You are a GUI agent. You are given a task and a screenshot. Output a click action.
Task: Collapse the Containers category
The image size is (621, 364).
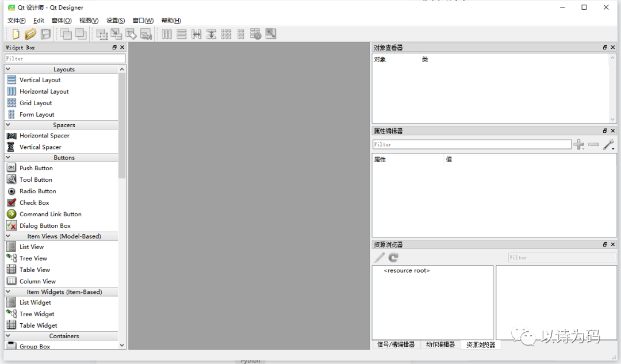[x=8, y=335]
